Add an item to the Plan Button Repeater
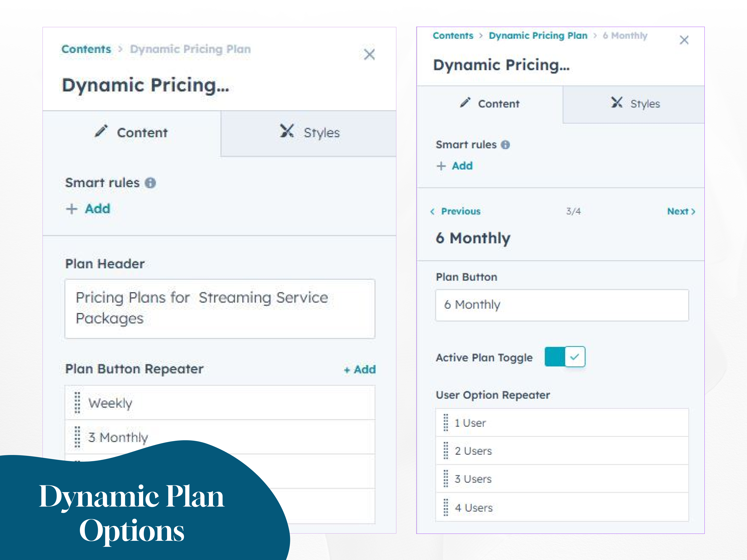Image resolution: width=747 pixels, height=560 pixels. 359,369
